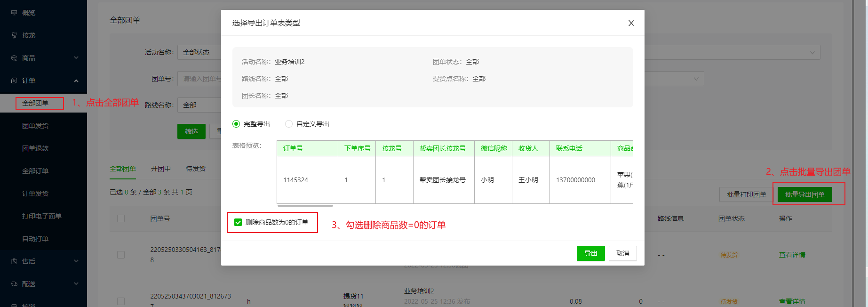The image size is (868, 307).
Task: Open 团单发货 in the sidebar
Action: pyautogui.click(x=35, y=126)
